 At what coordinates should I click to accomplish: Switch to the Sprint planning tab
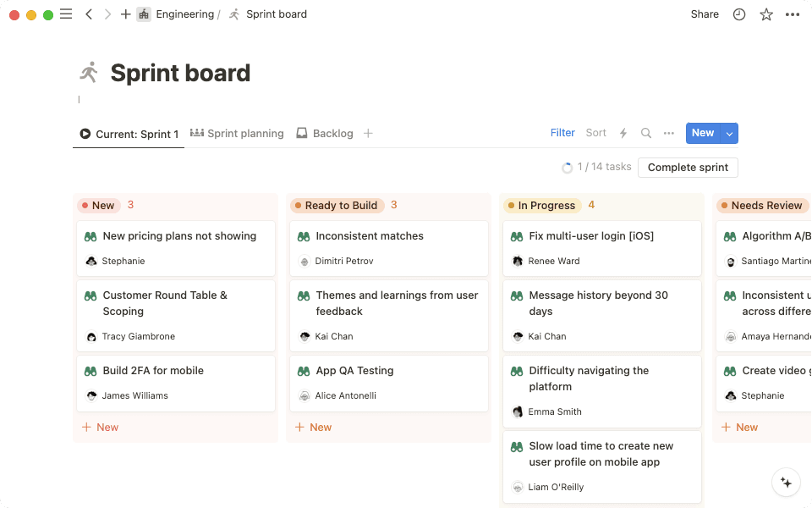(x=244, y=133)
